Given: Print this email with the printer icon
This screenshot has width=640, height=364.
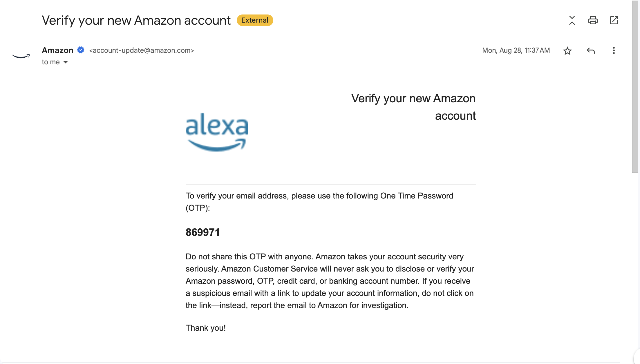Looking at the screenshot, I should coord(593,20).
